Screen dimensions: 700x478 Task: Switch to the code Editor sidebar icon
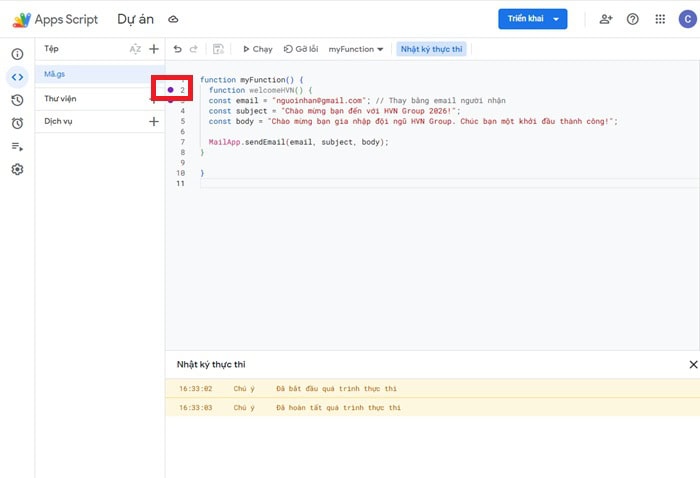pos(17,77)
